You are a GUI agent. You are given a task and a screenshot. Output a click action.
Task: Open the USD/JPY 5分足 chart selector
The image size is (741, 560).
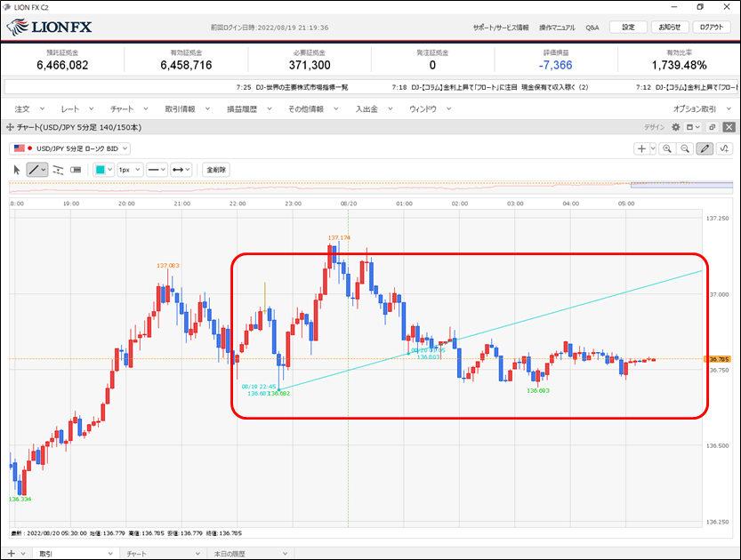click(x=69, y=148)
